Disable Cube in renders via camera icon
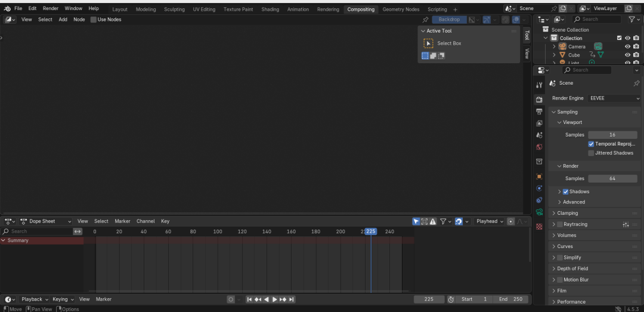Viewport: 644px width, 312px height. pos(636,55)
